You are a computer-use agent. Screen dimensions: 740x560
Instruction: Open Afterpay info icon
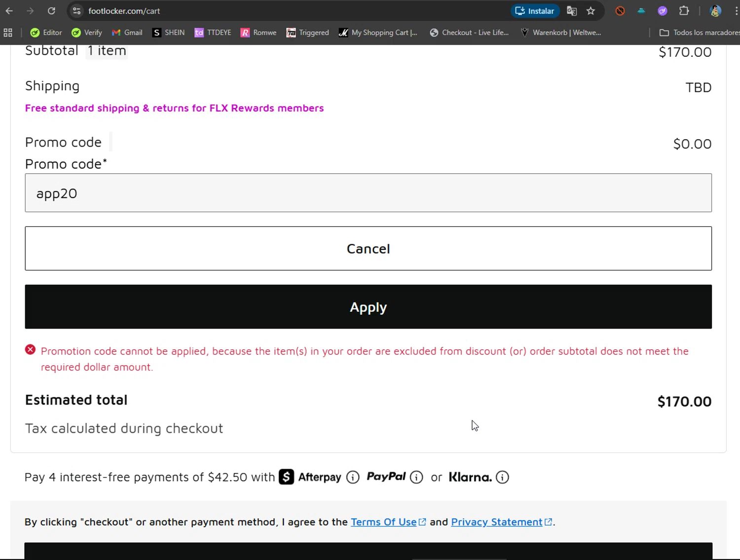click(x=353, y=477)
